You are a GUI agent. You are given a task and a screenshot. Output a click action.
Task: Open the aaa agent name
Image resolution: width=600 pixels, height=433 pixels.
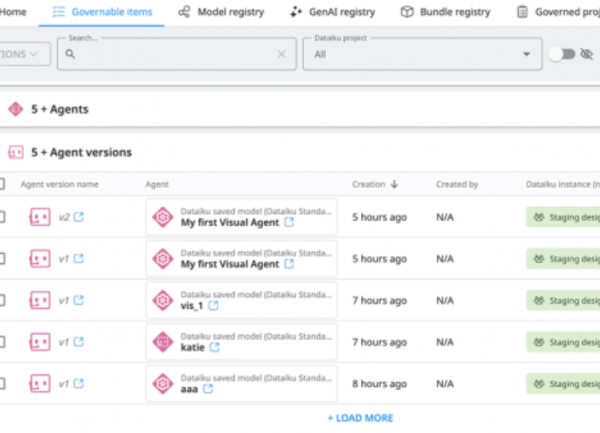(189, 389)
